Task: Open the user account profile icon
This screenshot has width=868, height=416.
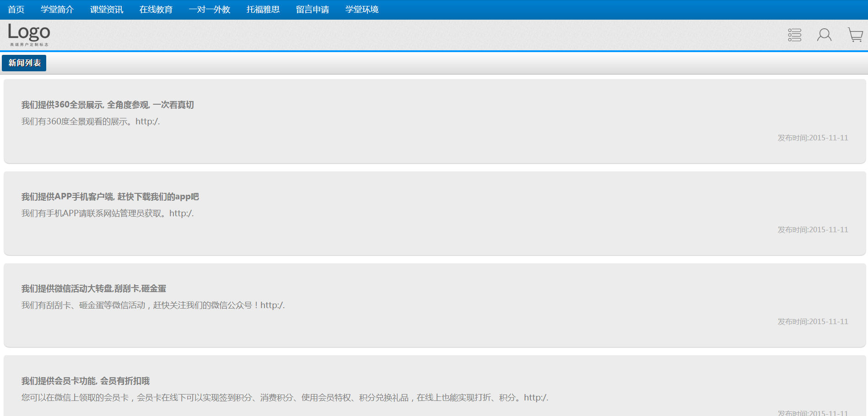Action: 824,35
